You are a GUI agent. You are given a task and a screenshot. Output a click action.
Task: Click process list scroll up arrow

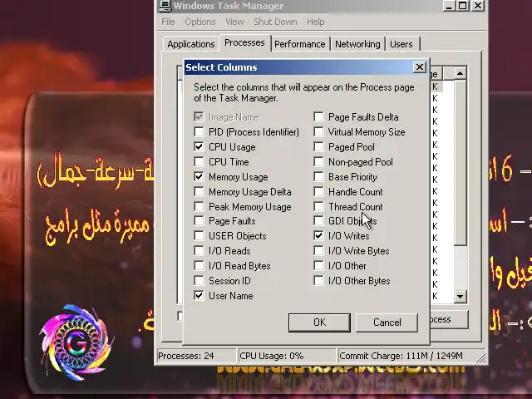pos(460,73)
